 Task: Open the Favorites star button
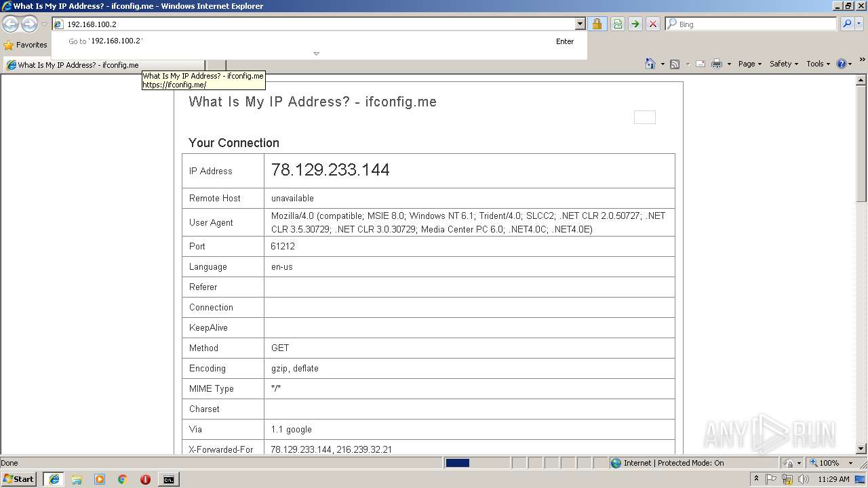click(25, 45)
